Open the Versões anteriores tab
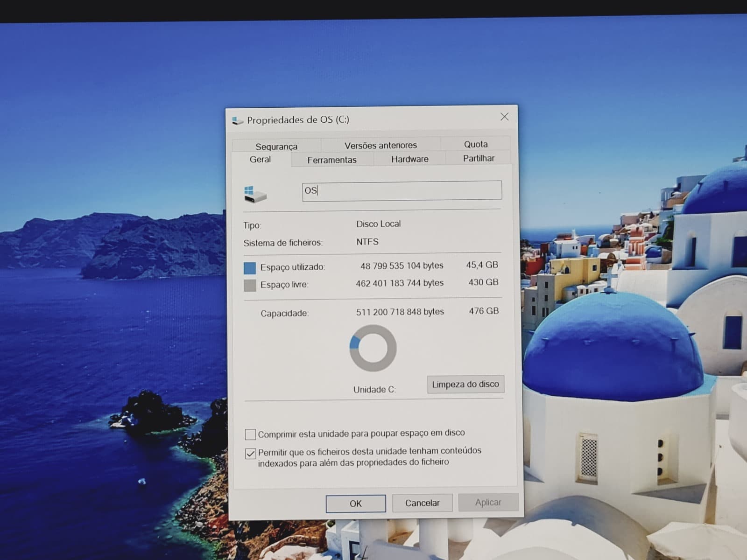Image resolution: width=747 pixels, height=560 pixels. [x=381, y=145]
